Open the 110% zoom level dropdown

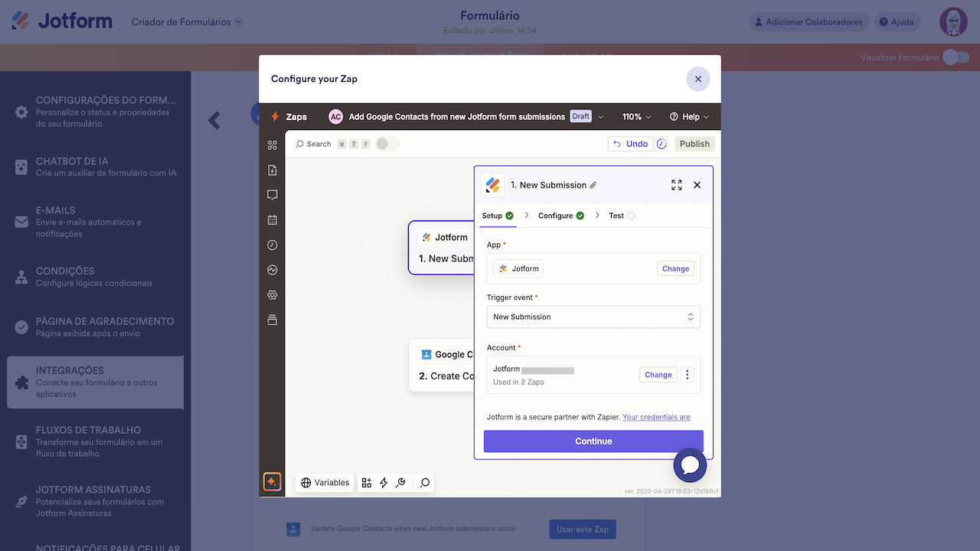634,116
